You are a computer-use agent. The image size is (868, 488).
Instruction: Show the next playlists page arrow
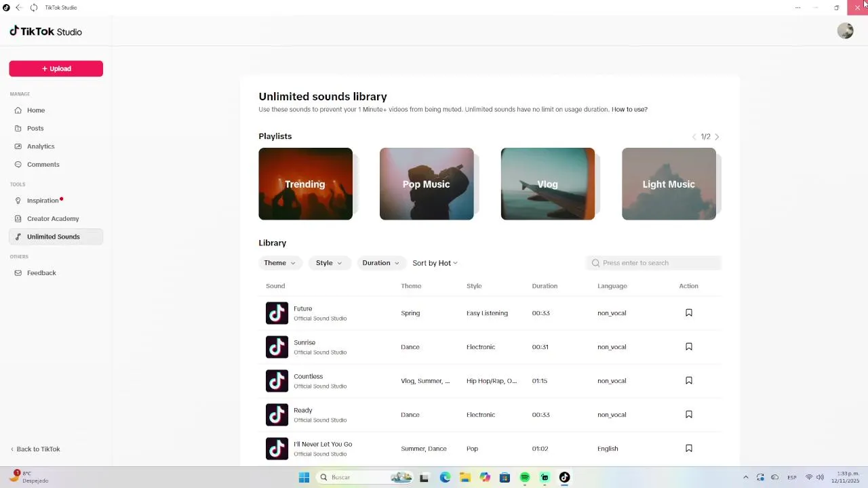pos(717,137)
